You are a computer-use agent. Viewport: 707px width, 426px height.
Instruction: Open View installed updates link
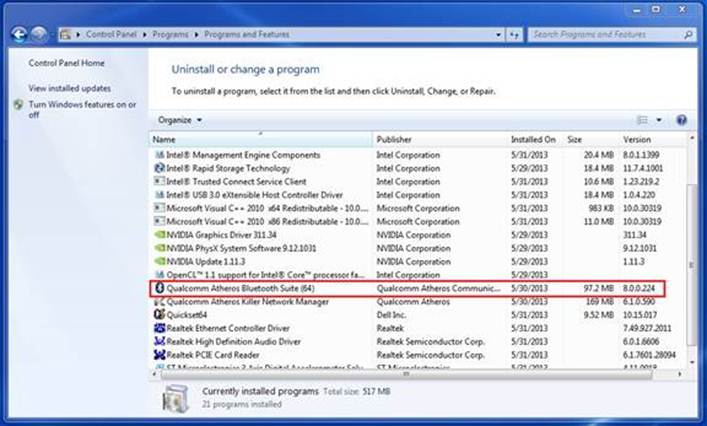[69, 88]
